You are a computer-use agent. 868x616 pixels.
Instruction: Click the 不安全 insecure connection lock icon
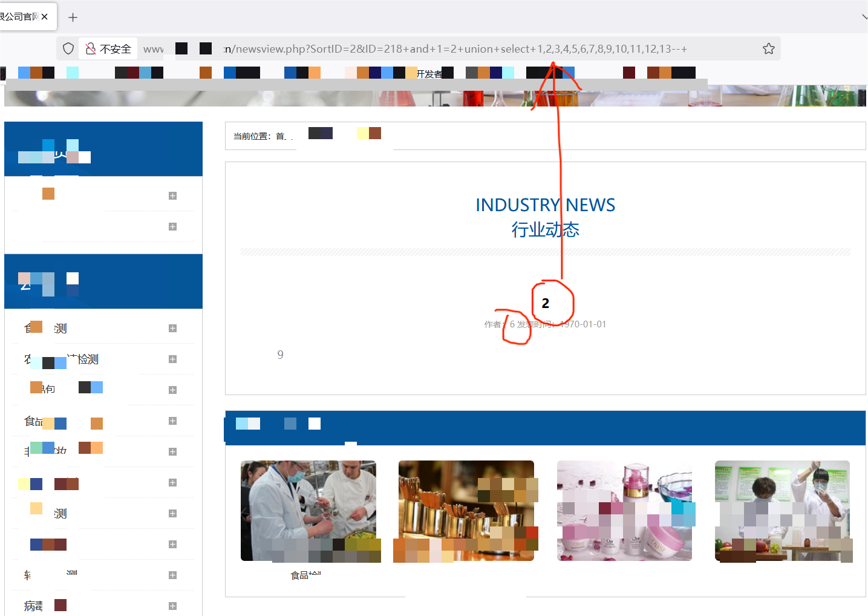[x=91, y=49]
